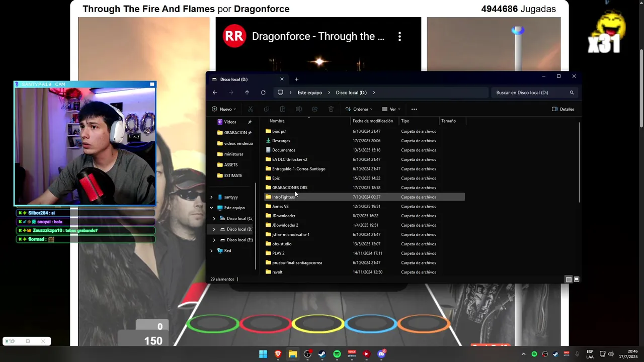Open the Windows Start menu

click(x=263, y=354)
